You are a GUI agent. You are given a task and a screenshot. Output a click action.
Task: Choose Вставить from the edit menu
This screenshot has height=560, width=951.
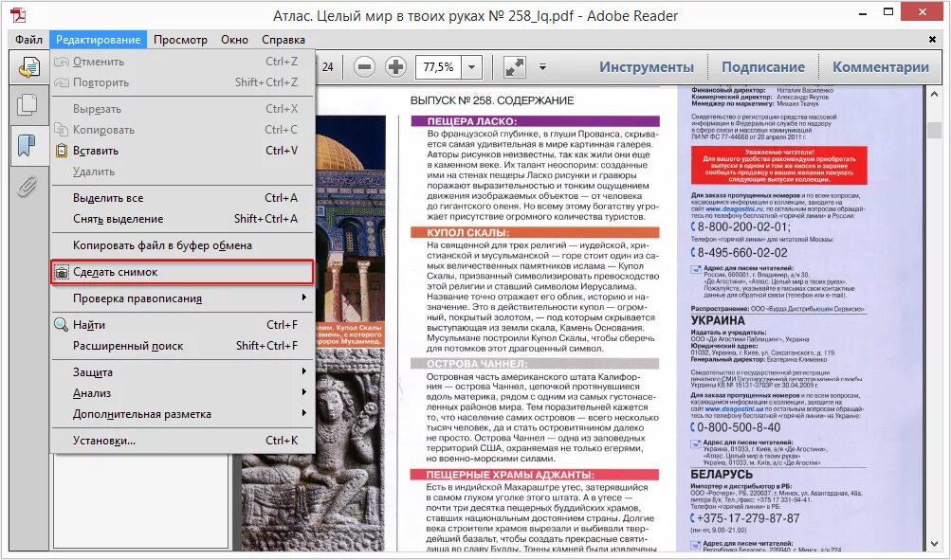click(182, 151)
